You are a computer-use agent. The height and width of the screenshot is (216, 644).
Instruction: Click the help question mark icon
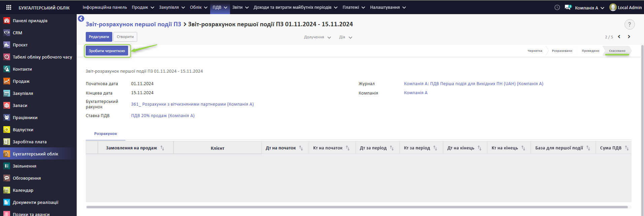point(630,24)
